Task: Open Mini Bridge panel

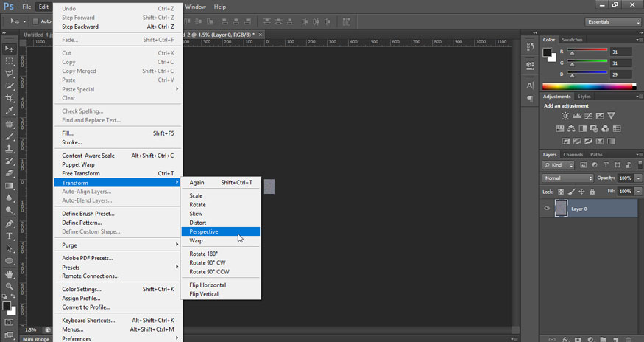Action: click(36, 339)
